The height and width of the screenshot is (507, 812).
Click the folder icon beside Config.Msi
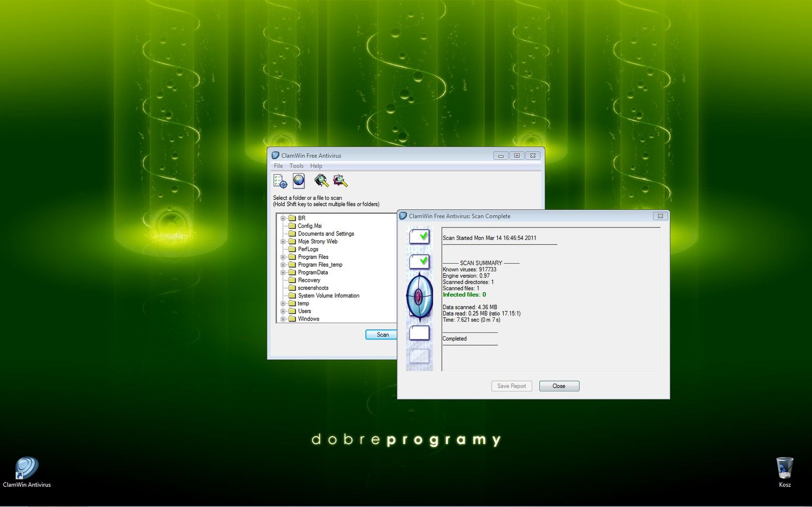click(292, 226)
